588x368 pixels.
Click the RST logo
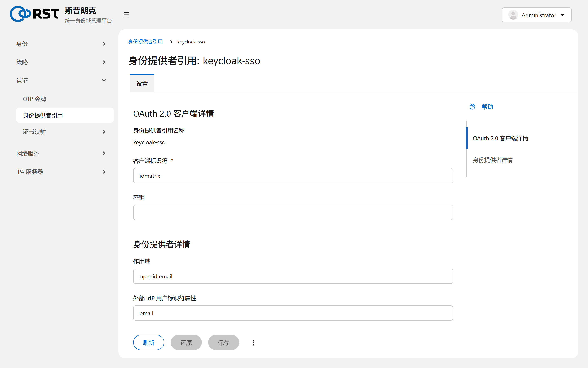click(34, 14)
